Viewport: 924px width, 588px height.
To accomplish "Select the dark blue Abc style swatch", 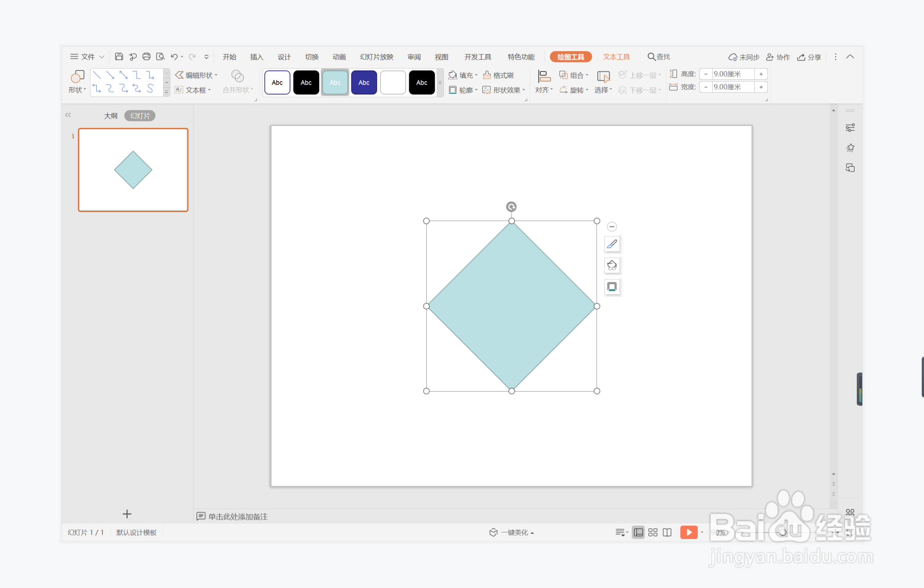I will (364, 82).
